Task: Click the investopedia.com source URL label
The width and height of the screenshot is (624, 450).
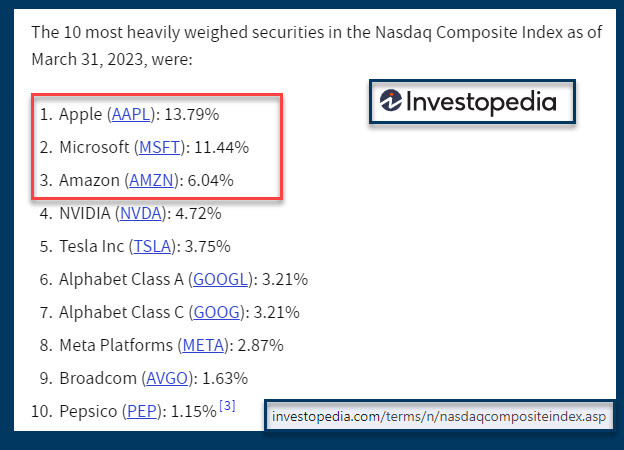Action: (x=437, y=416)
